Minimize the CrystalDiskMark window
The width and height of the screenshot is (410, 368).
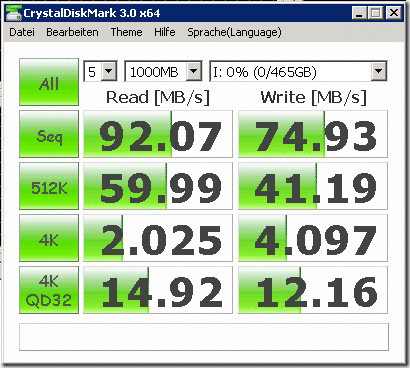click(x=359, y=13)
